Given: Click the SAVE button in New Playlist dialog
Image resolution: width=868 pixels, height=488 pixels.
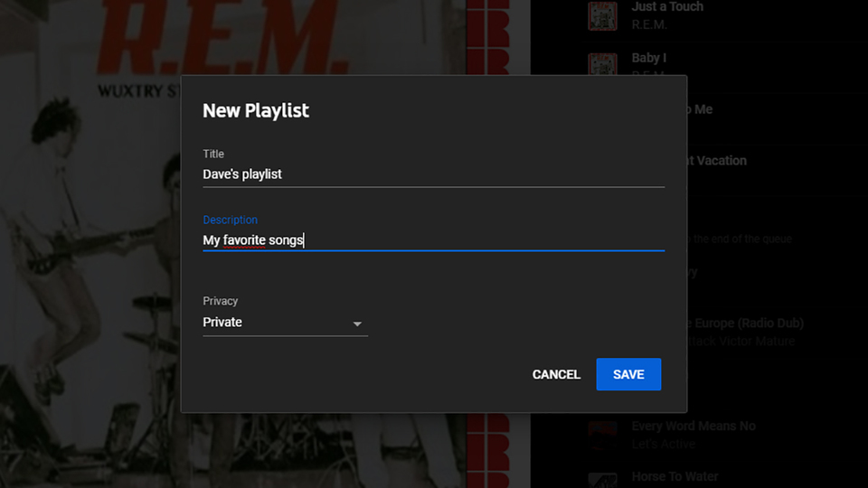Looking at the screenshot, I should pos(628,374).
